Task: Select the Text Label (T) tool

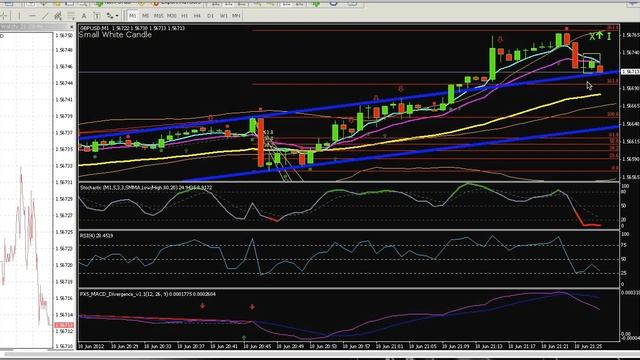Action: (97, 16)
